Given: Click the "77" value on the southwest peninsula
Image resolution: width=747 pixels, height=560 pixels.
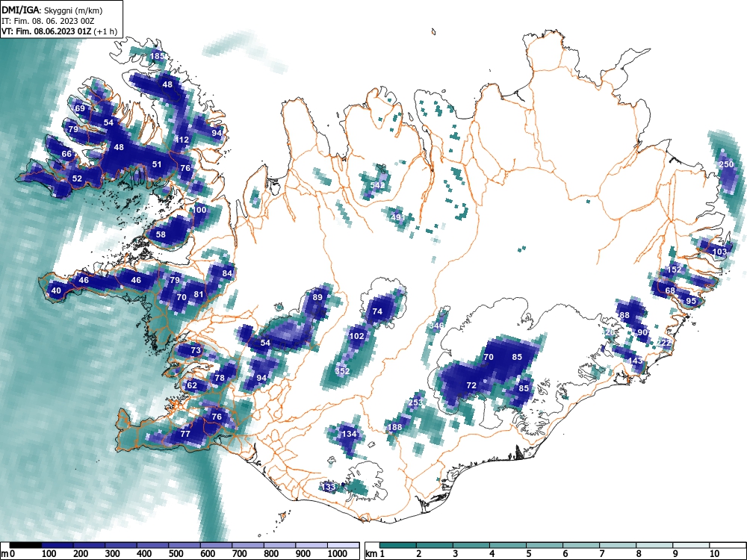Looking at the screenshot, I should pyautogui.click(x=185, y=434).
